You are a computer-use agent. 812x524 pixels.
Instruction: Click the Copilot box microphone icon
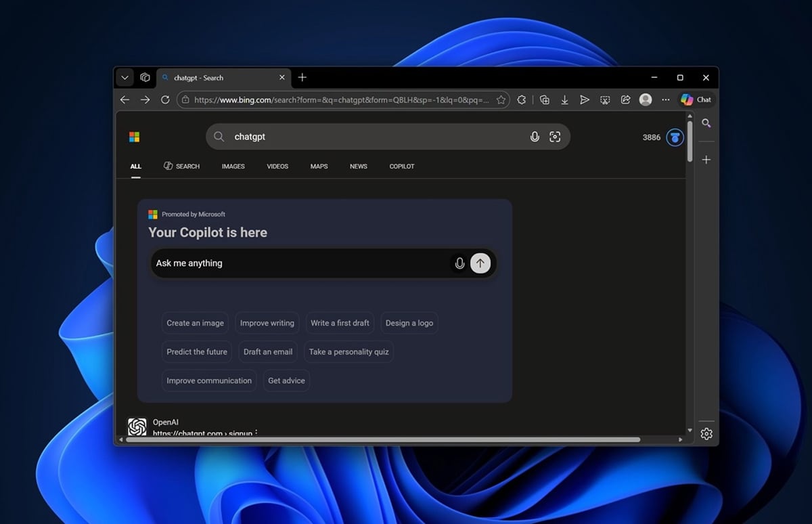[459, 263]
